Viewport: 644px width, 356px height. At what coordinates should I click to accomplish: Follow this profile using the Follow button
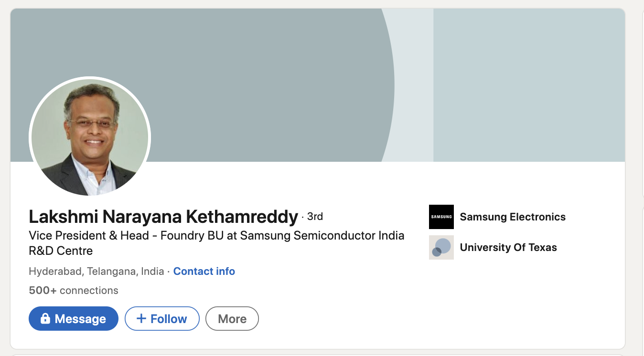[162, 318]
